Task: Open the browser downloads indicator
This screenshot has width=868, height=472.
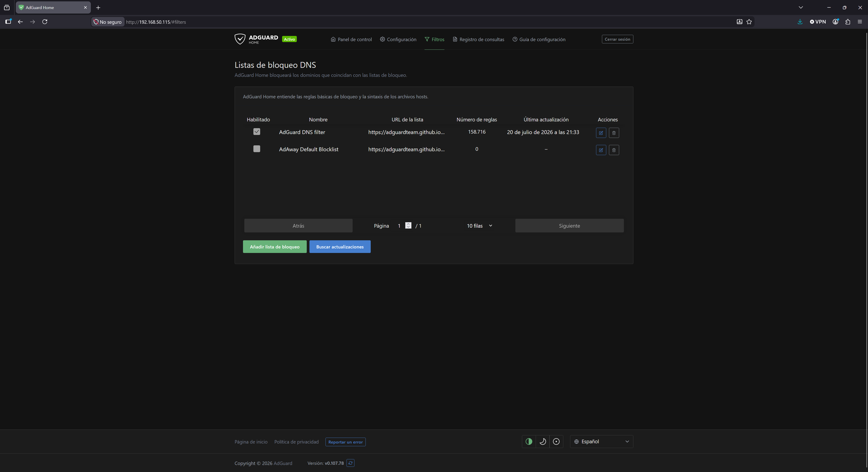Action: pyautogui.click(x=800, y=22)
